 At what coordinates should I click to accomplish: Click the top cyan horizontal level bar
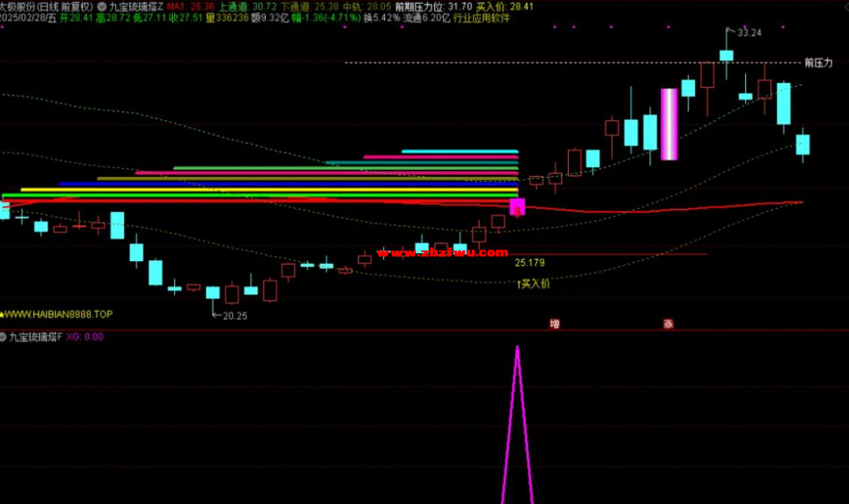tap(460, 152)
